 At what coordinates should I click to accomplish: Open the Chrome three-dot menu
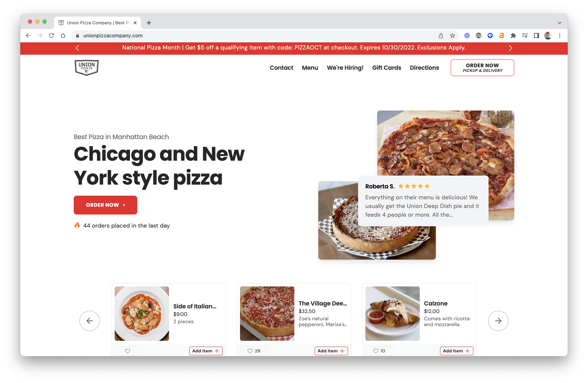pyautogui.click(x=560, y=36)
